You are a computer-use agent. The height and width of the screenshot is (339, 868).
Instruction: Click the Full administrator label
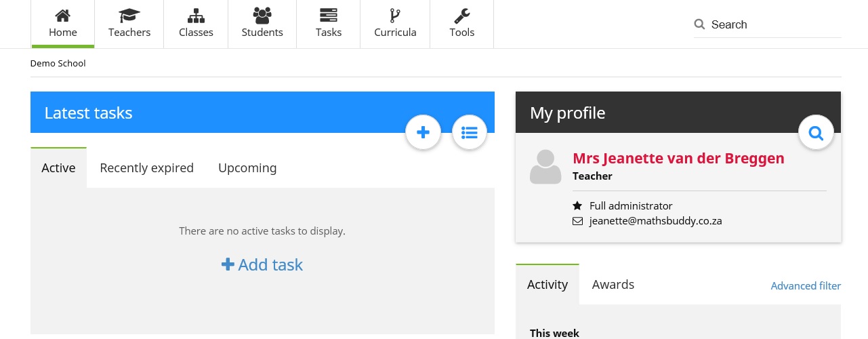[x=631, y=205]
